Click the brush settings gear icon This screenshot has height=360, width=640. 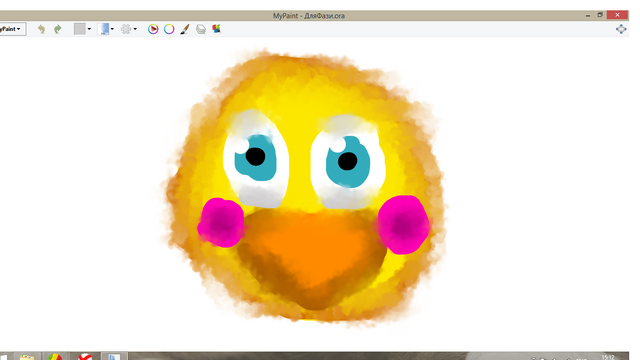pyautogui.click(x=126, y=29)
